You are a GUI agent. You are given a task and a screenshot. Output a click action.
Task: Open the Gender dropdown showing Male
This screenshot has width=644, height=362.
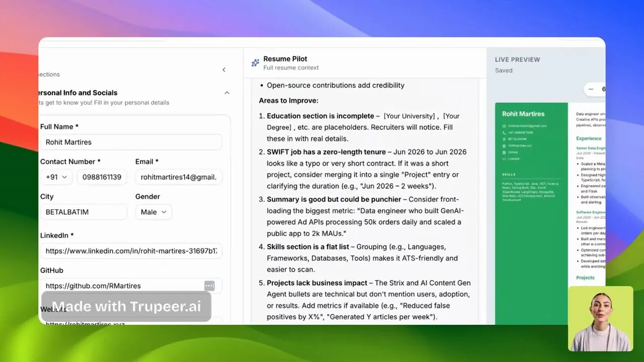pos(153,212)
